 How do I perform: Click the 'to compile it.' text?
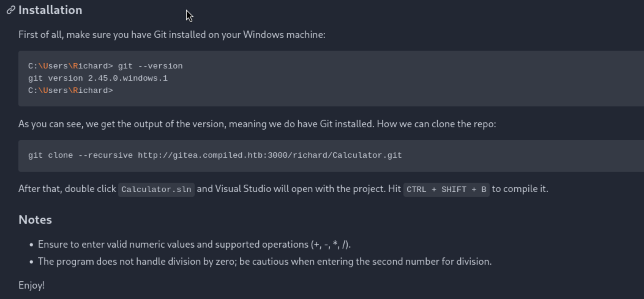tap(520, 189)
